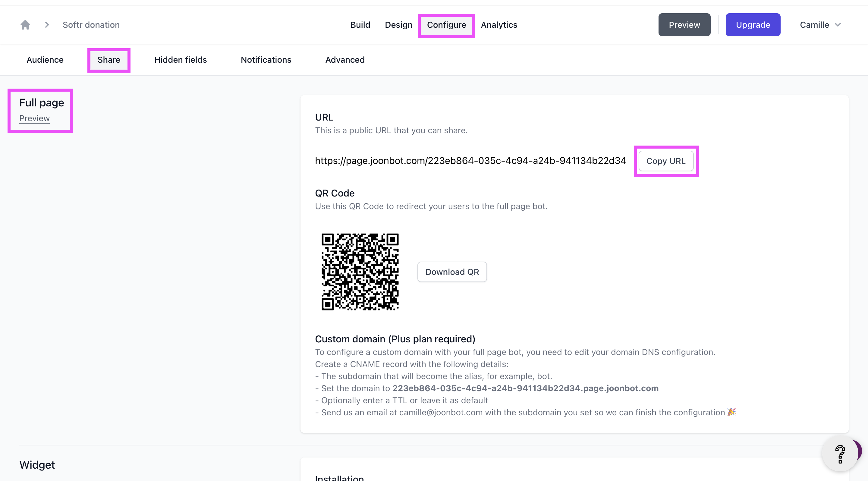Click the QR Code heading
The image size is (868, 481).
point(335,193)
